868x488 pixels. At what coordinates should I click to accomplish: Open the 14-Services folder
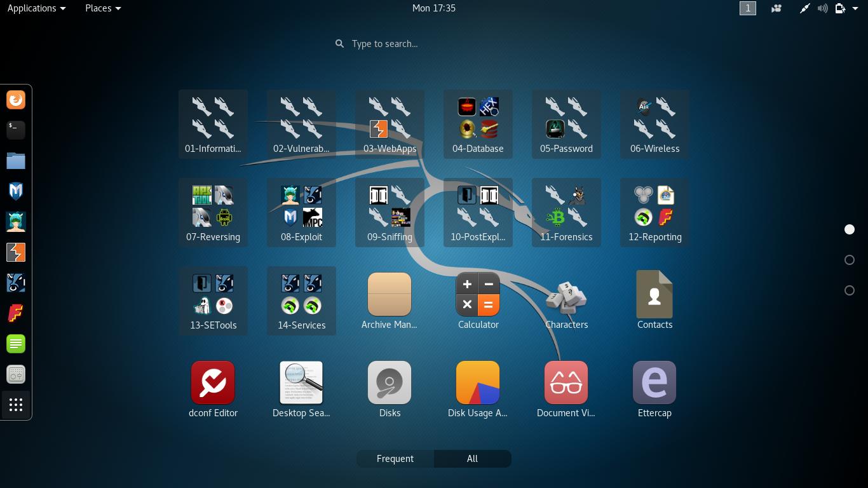pyautogui.click(x=301, y=301)
